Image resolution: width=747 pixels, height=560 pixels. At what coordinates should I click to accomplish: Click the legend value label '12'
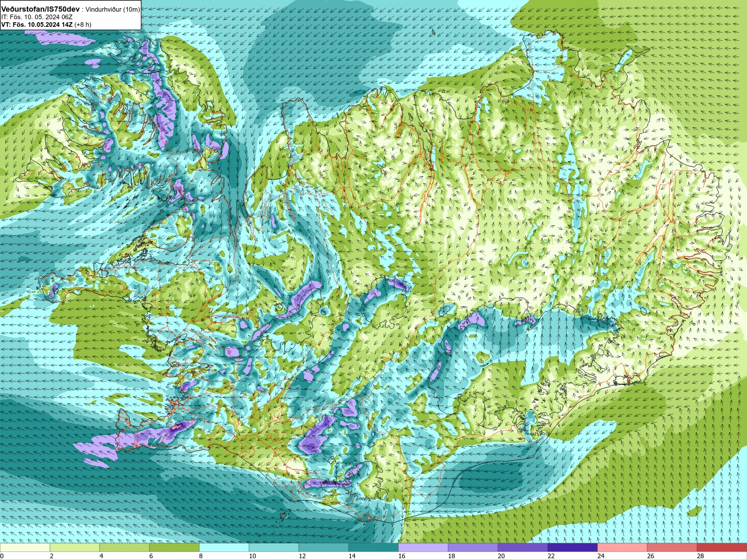302,556
